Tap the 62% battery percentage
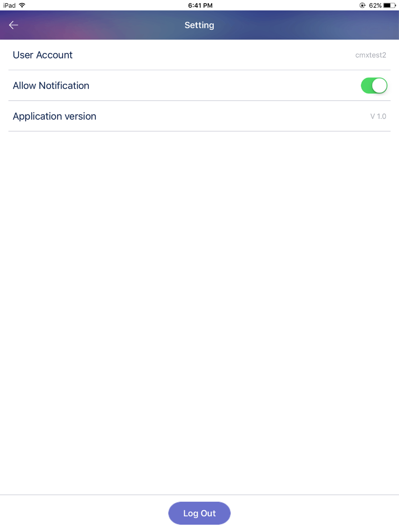Screen dimensions: 399x532 (x=375, y=5)
